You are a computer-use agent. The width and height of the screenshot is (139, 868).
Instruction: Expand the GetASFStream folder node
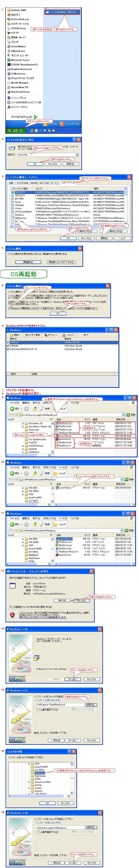[23, 446]
